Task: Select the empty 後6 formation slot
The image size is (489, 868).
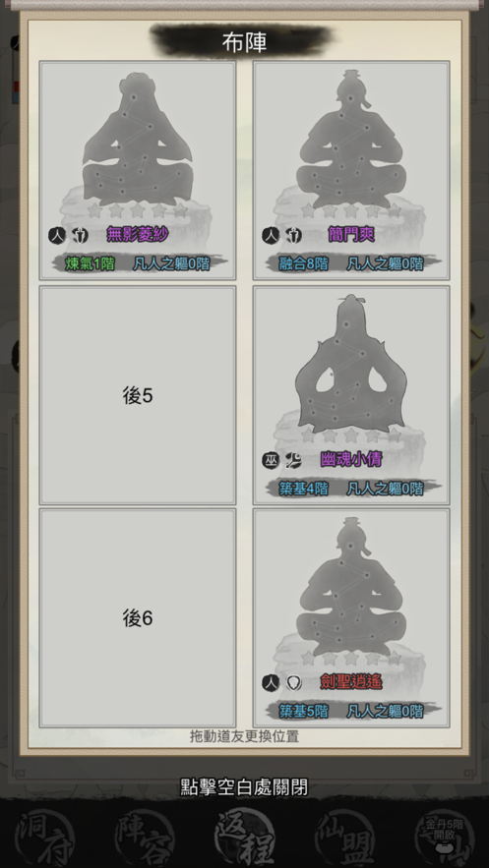Action: [138, 618]
